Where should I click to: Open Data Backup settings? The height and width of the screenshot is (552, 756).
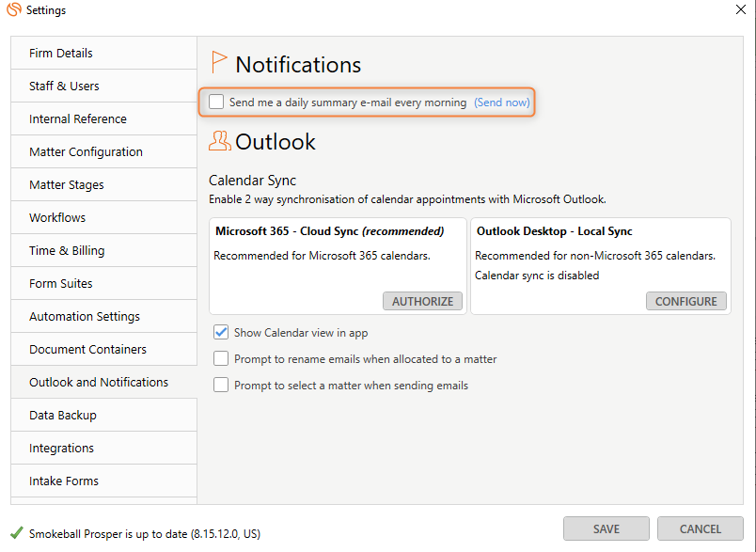click(x=103, y=415)
